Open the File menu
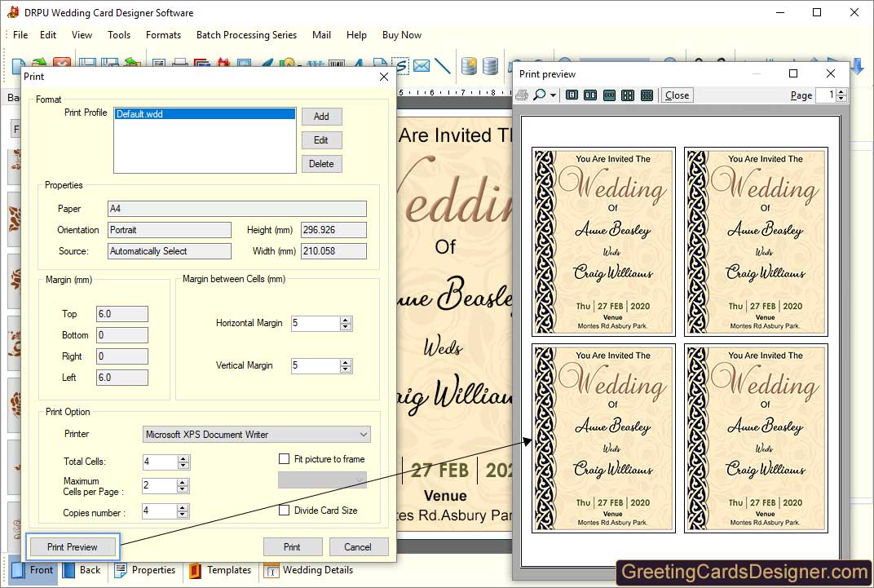The image size is (874, 588). pos(20,34)
